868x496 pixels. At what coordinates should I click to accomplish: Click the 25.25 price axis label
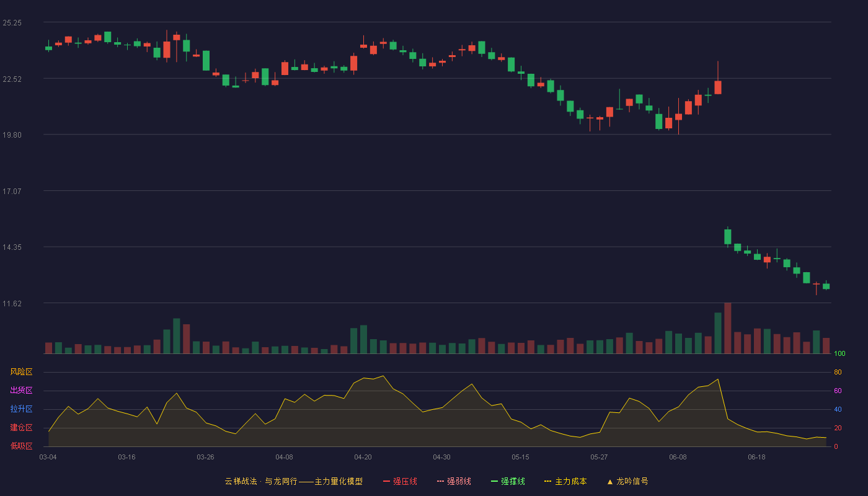tap(12, 23)
